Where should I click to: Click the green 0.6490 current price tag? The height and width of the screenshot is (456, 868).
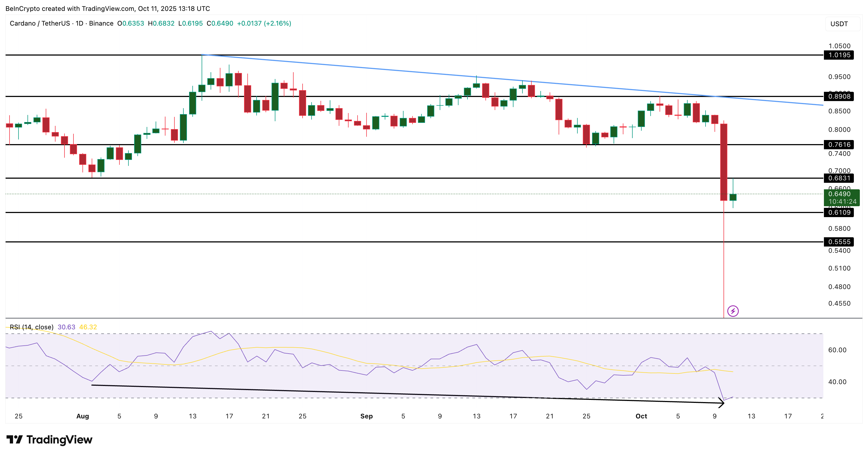coord(840,194)
